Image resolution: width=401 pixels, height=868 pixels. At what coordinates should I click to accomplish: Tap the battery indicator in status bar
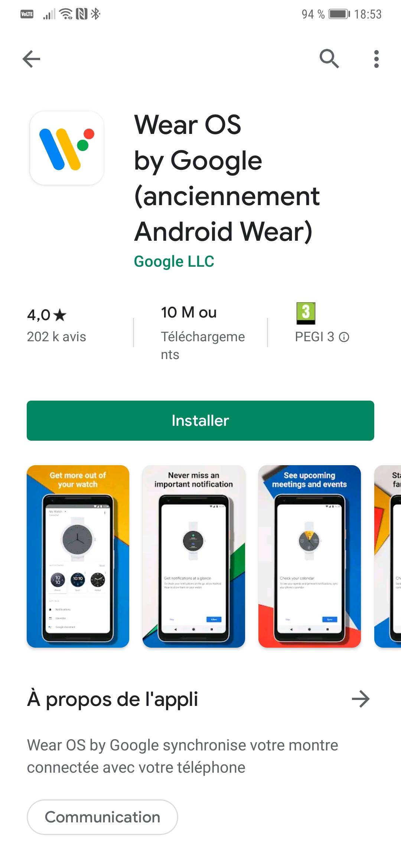pyautogui.click(x=339, y=14)
